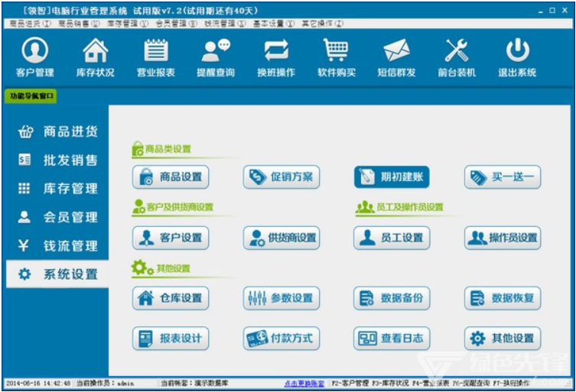
Task: Open the 操作员设置 button
Action: pyautogui.click(x=503, y=238)
